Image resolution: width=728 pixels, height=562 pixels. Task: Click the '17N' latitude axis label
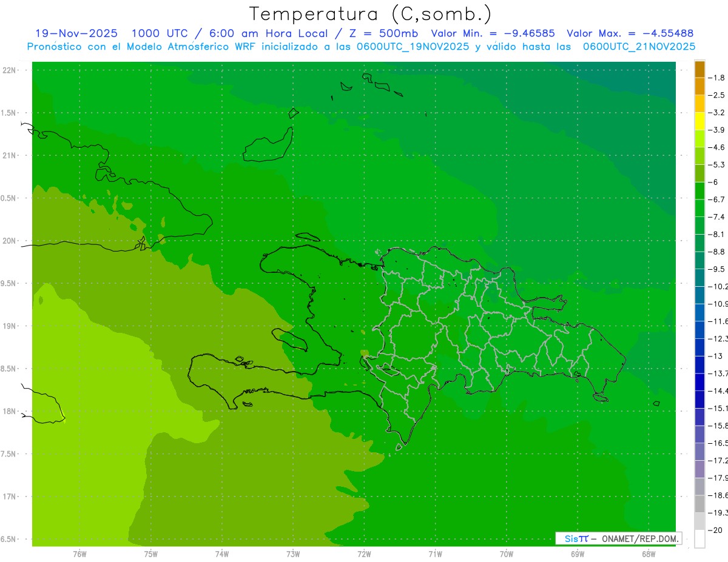[x=9, y=497]
